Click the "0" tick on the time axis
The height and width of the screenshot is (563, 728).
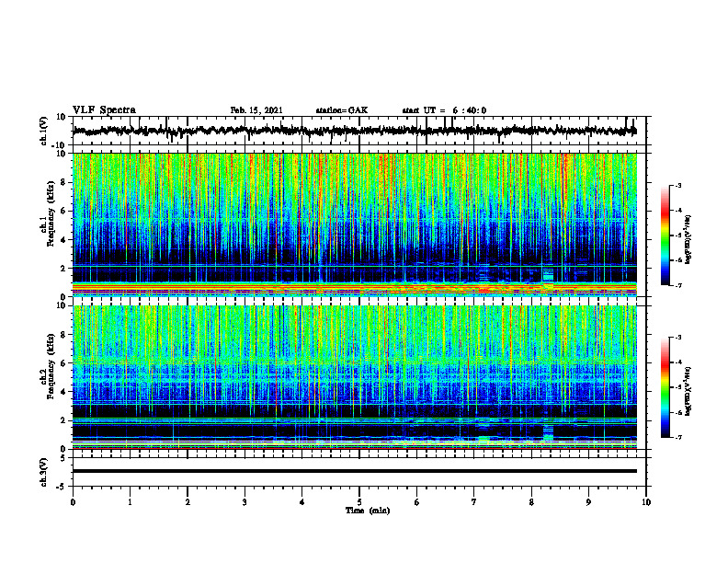click(73, 502)
